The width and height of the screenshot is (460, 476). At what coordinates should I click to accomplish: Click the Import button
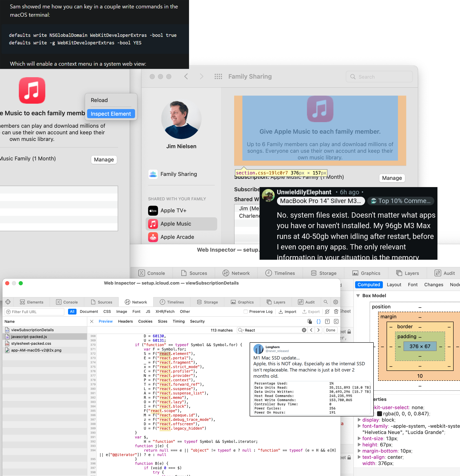287,312
